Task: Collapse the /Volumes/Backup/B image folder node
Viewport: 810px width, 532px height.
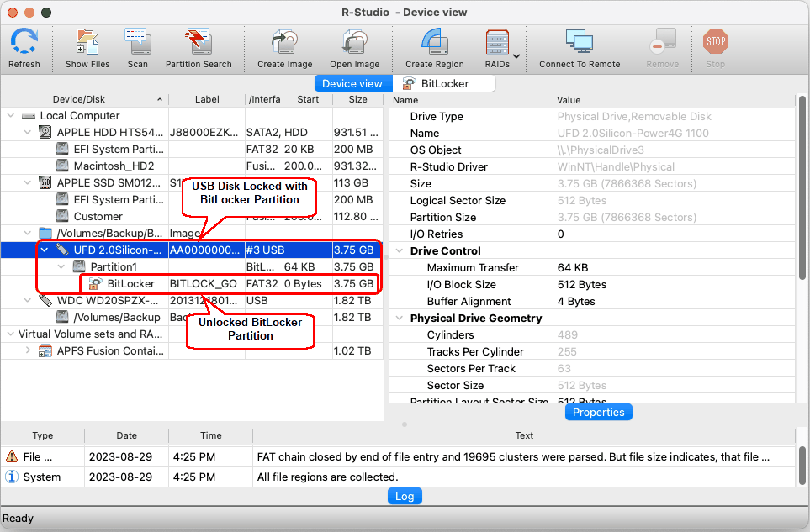Action: coord(28,234)
